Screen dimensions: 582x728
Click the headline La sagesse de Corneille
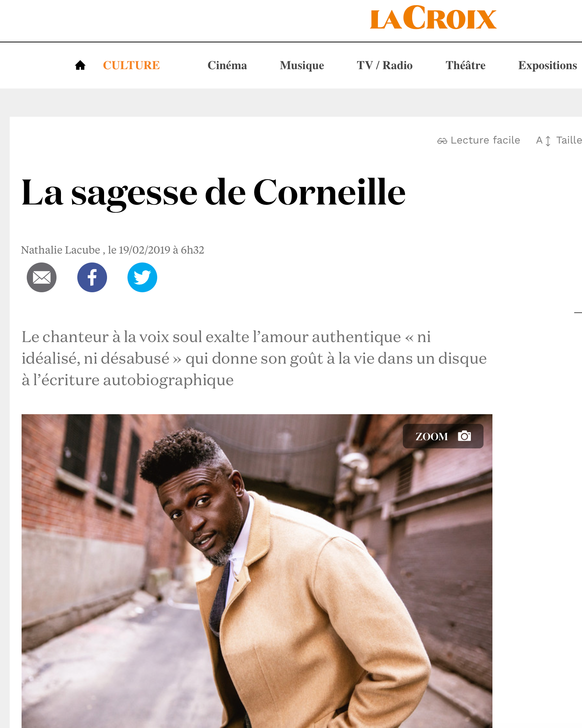(213, 192)
